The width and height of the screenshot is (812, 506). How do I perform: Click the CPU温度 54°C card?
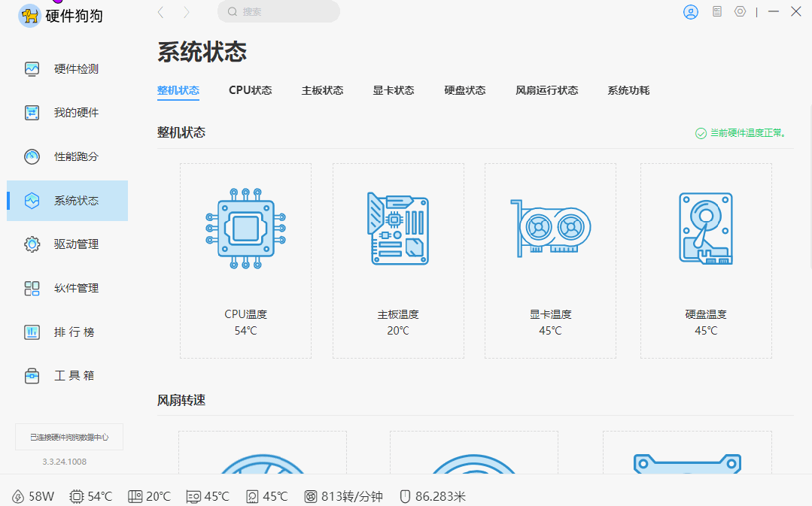click(x=245, y=259)
